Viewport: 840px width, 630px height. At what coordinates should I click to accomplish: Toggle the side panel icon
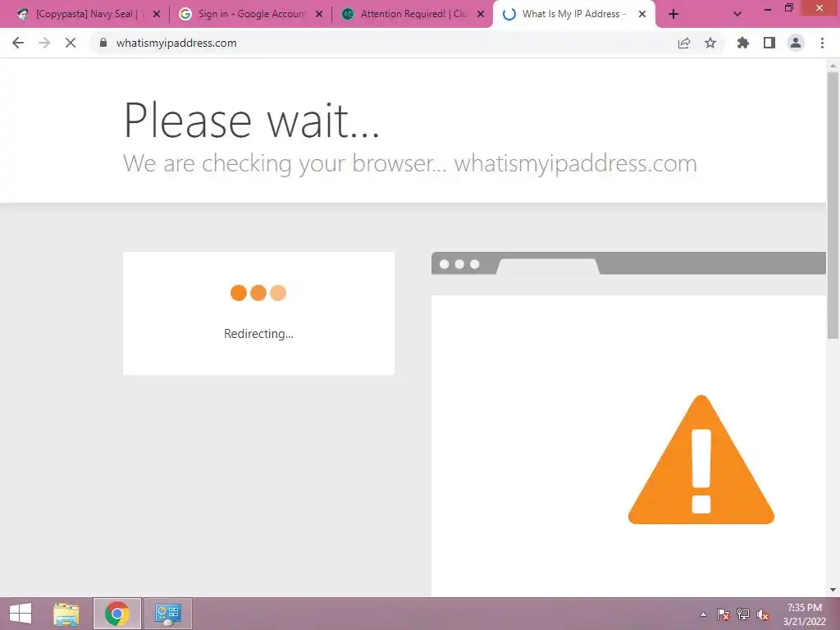769,43
